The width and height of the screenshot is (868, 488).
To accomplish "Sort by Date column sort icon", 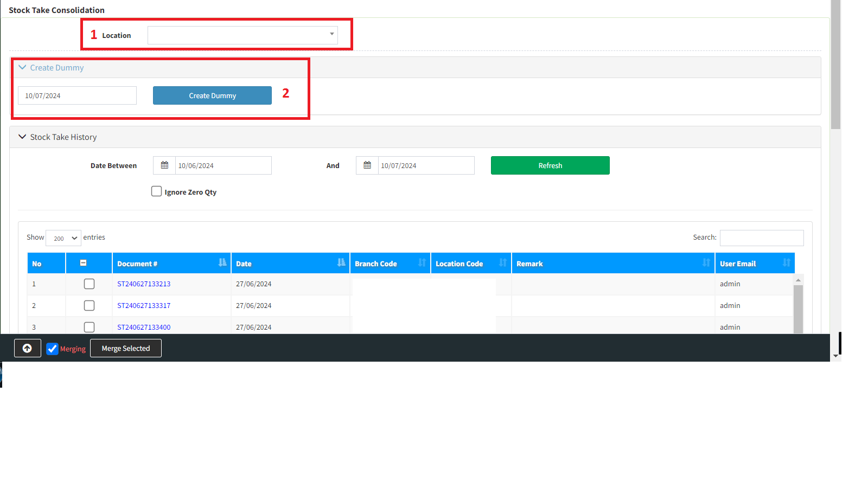I will click(341, 263).
